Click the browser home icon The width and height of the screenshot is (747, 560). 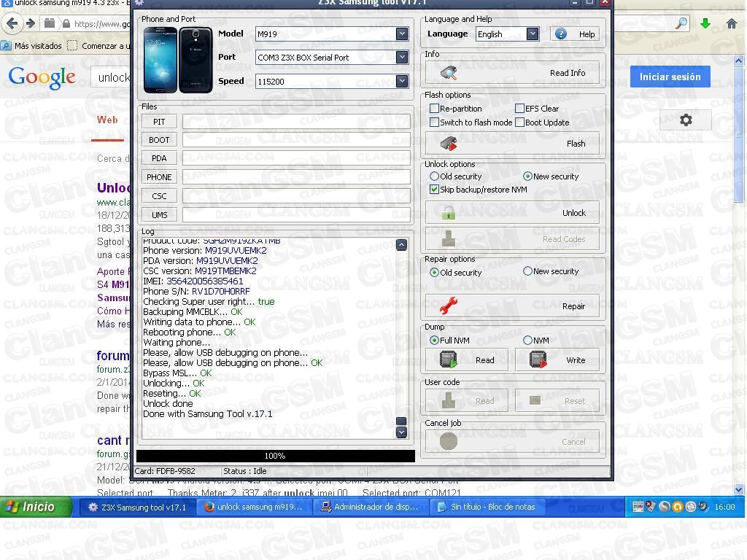click(x=732, y=23)
